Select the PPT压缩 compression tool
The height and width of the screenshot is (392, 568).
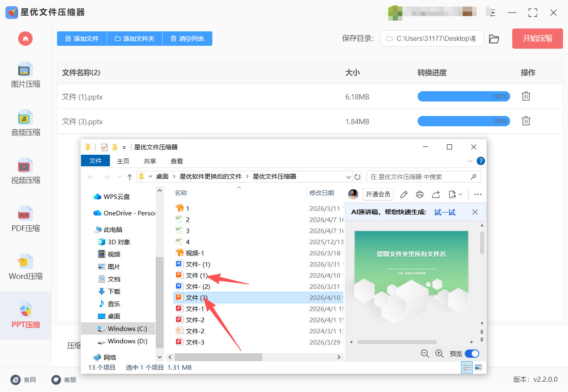26,316
